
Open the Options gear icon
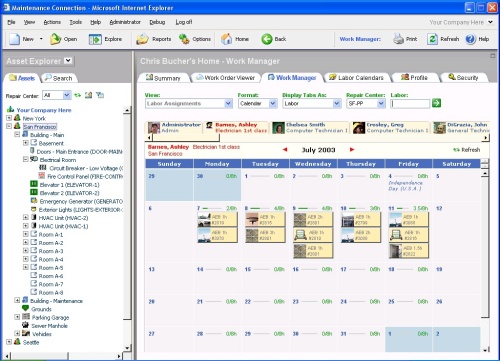[184, 39]
